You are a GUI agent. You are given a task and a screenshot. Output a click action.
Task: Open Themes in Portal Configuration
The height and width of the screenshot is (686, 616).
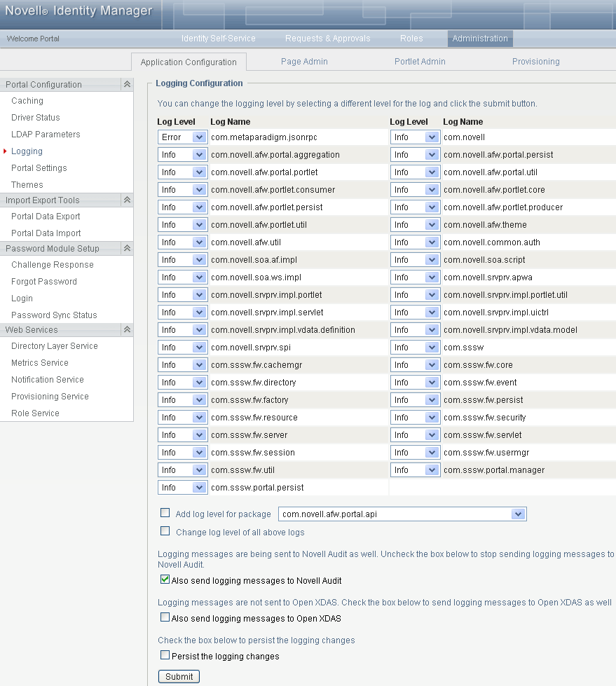(x=27, y=184)
